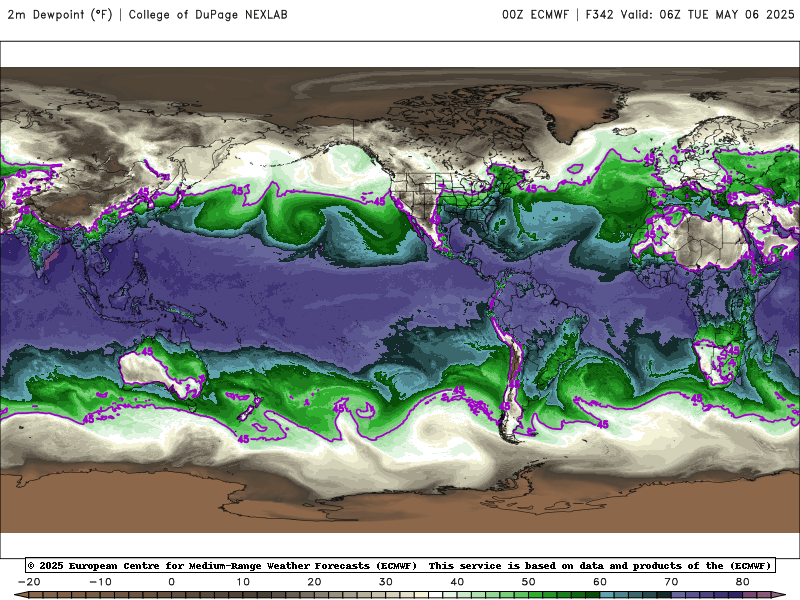Click the "00Z ECMWF" model run label

535,15
